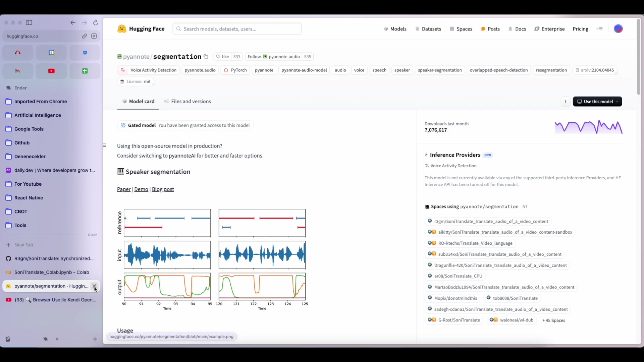Open a New Tab
The image size is (644, 362).
click(x=51, y=245)
